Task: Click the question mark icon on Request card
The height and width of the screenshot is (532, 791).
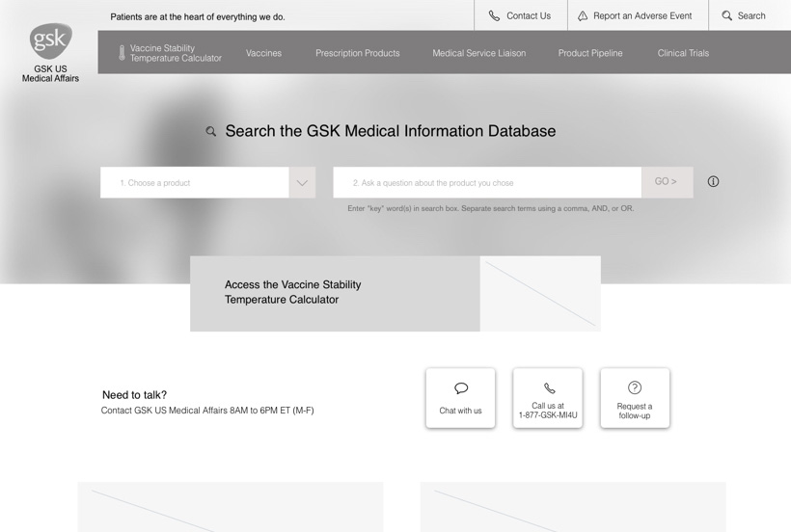Action: point(635,387)
